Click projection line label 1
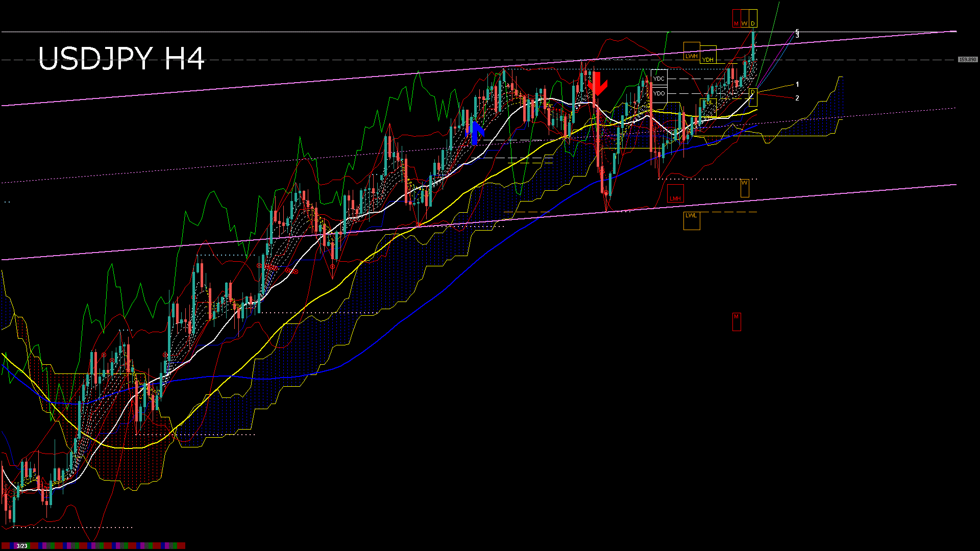The width and height of the screenshot is (980, 551). (x=797, y=85)
